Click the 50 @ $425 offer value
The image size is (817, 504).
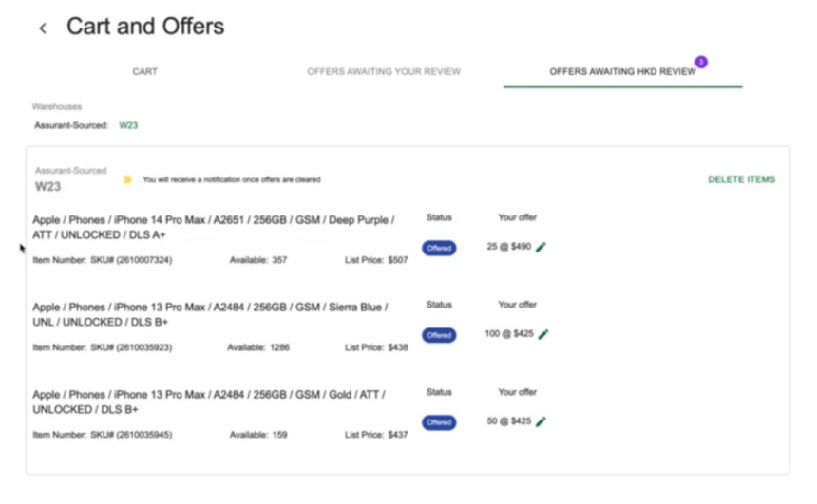[x=506, y=421]
